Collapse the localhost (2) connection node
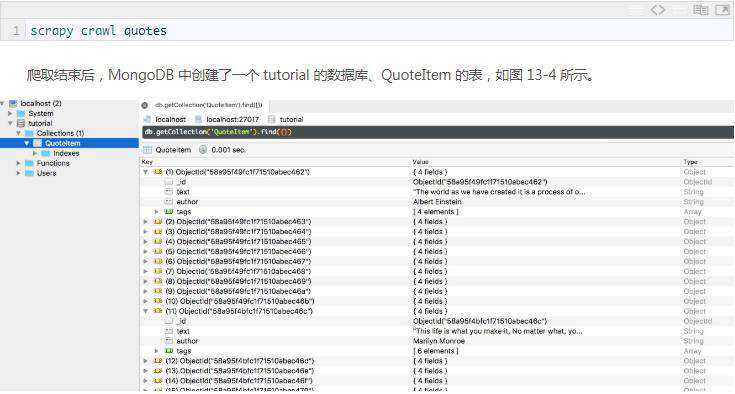The image size is (735, 394). (x=3, y=103)
